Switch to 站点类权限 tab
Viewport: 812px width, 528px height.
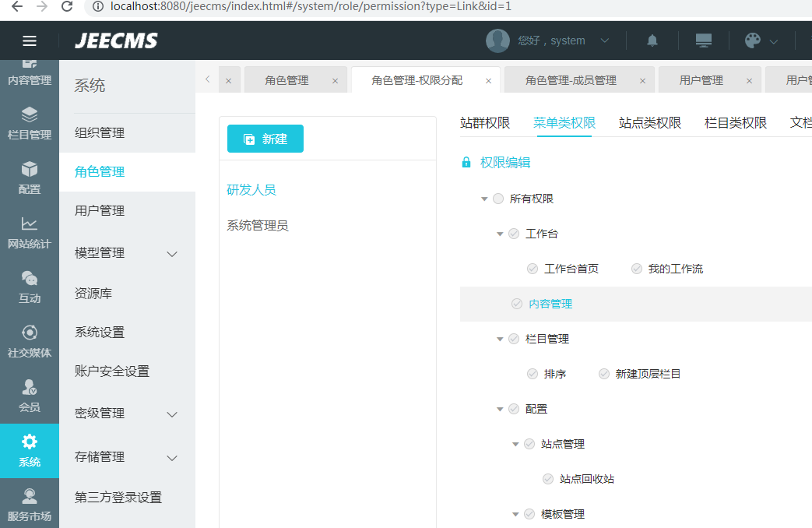[649, 123]
